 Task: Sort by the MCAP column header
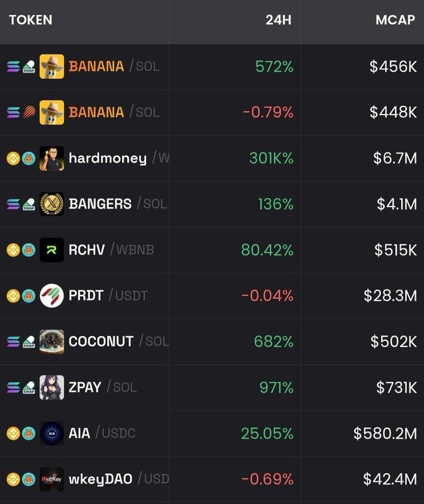[x=395, y=20]
